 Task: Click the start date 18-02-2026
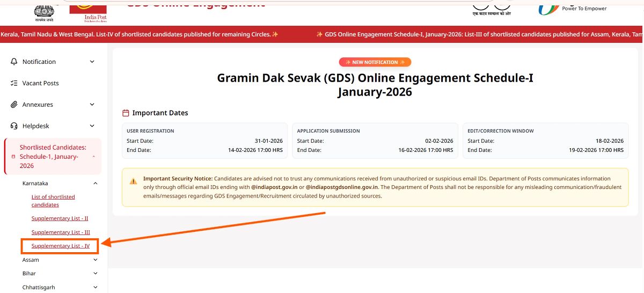click(610, 141)
